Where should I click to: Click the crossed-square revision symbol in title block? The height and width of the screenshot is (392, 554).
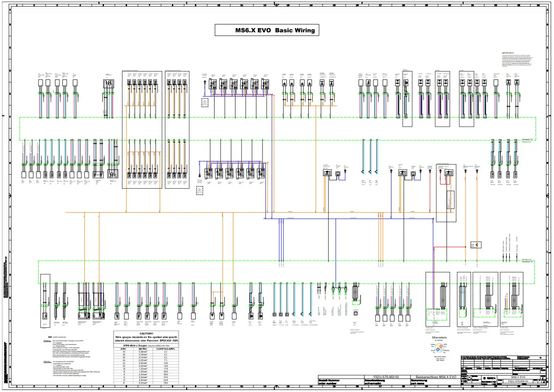470,377
